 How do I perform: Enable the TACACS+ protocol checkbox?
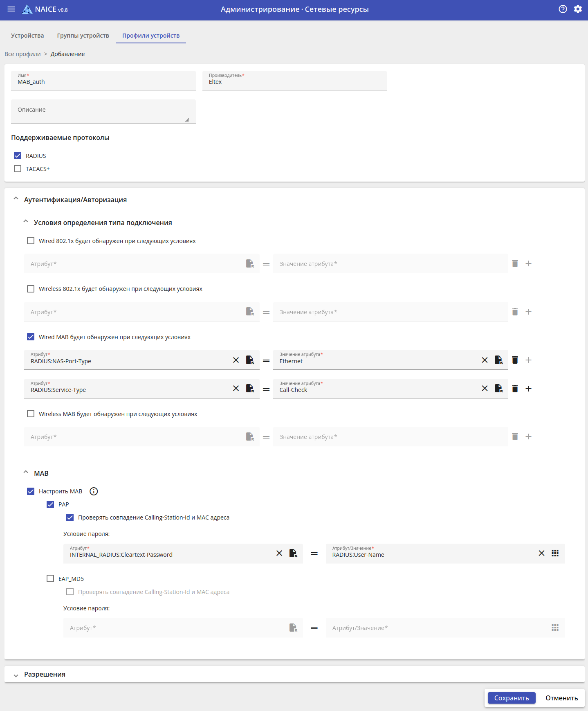[18, 169]
